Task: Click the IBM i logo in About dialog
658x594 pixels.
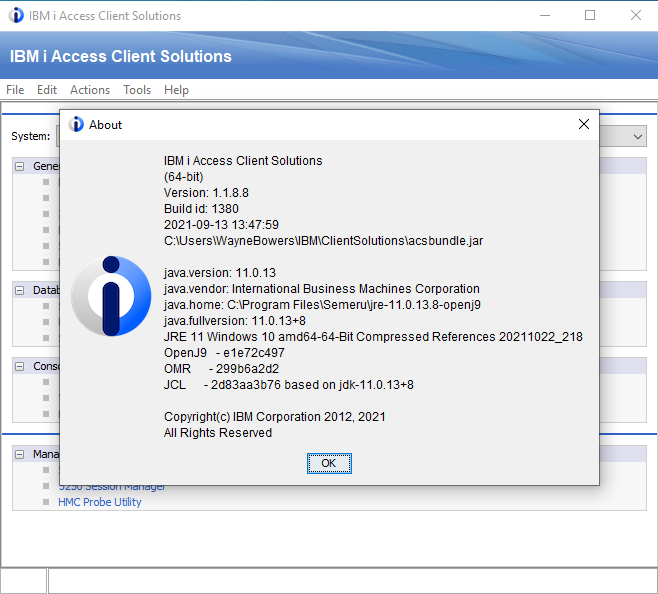Action: tap(111, 296)
